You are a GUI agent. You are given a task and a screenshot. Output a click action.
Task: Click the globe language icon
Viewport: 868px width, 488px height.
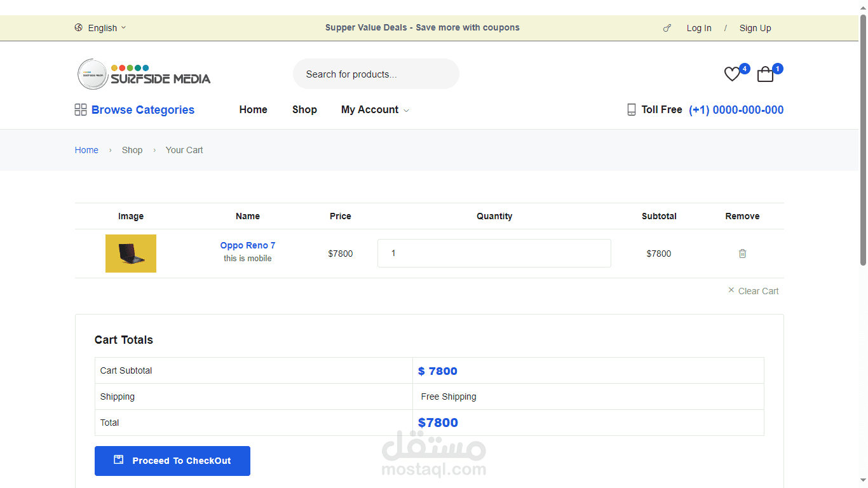pos(79,27)
